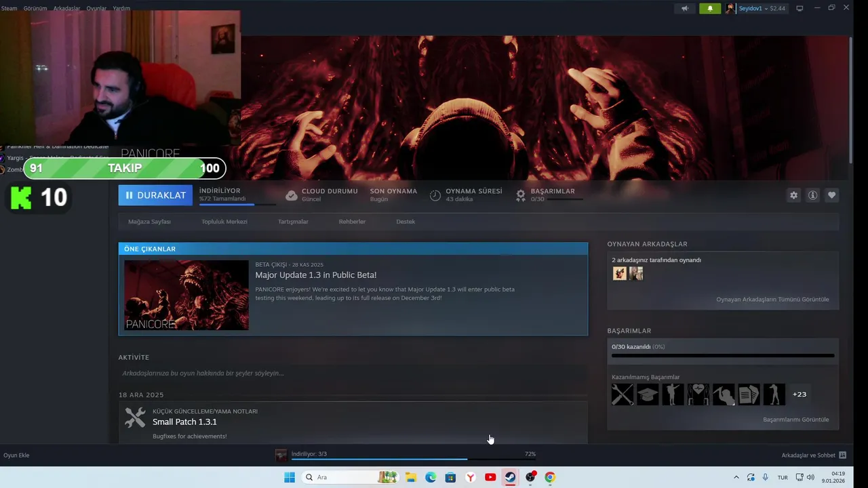Click the download progress bar at bottom

413,460
